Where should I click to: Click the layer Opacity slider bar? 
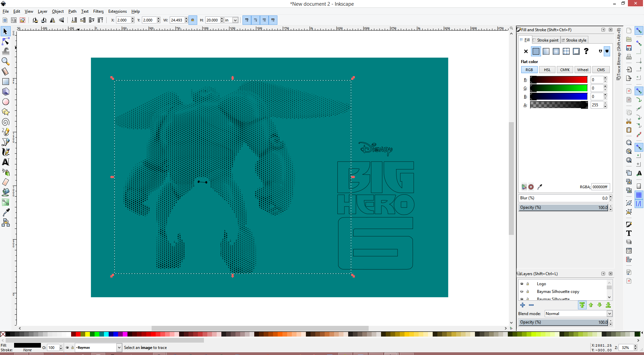(563, 322)
